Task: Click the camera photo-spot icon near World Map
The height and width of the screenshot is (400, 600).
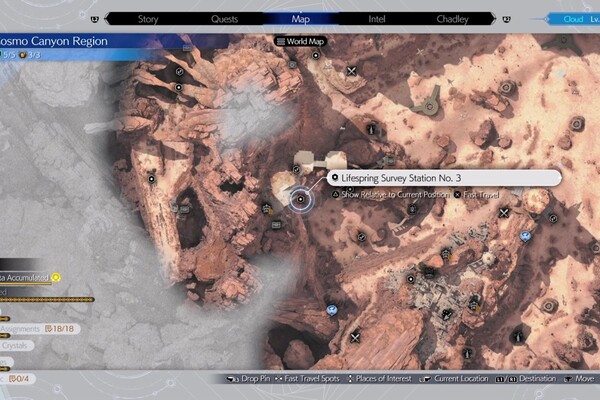Action: [292, 65]
